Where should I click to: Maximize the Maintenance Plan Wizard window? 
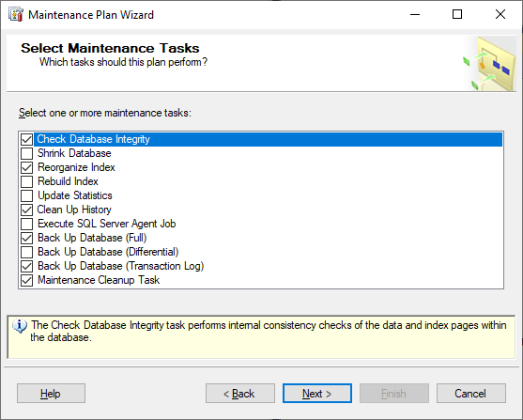(457, 15)
